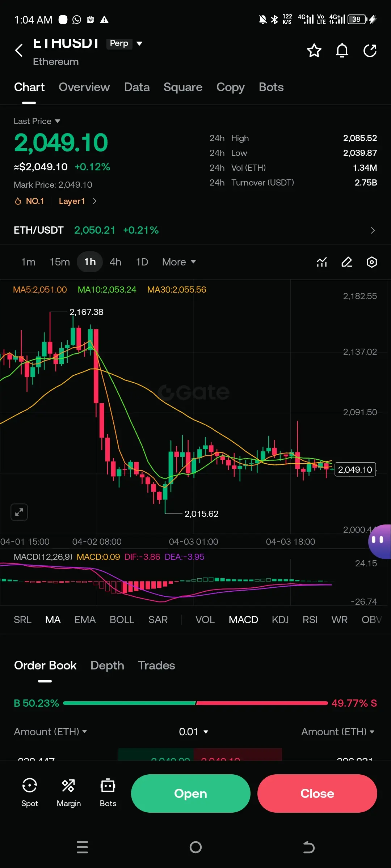Open More timeframes dropdown
The image size is (391, 868).
tap(179, 262)
